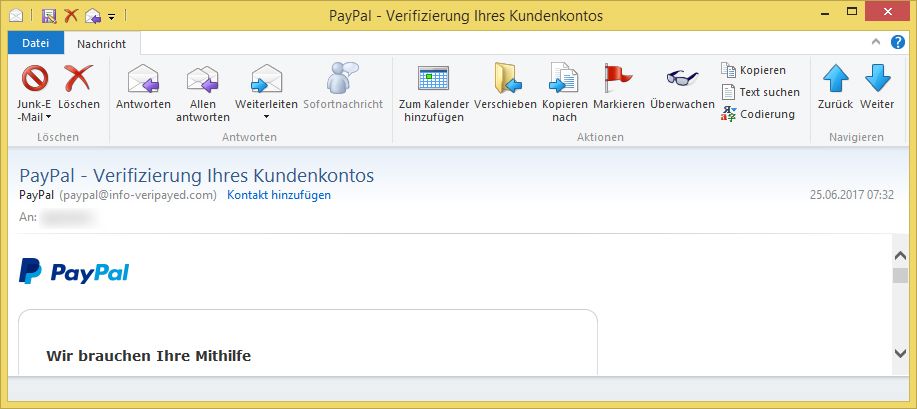Screen dimensions: 917x409
Task: Expand the Weiterleiten dropdown arrow
Action: [x=267, y=117]
